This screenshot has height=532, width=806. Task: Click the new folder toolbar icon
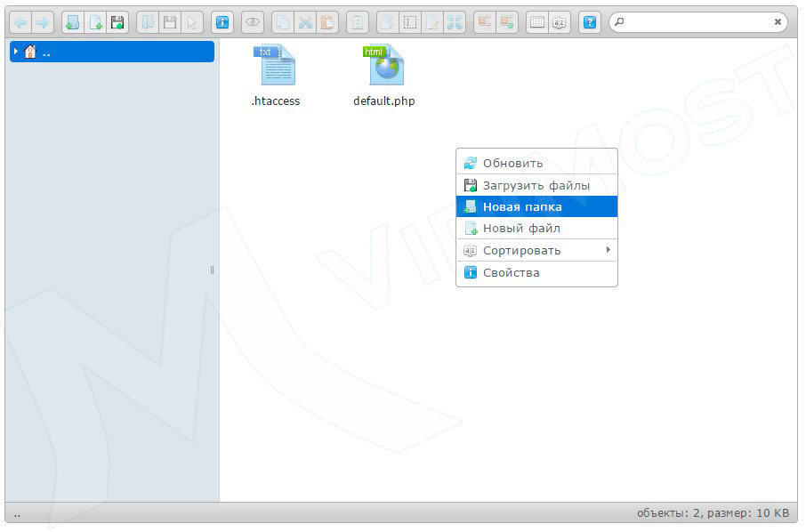tap(72, 22)
